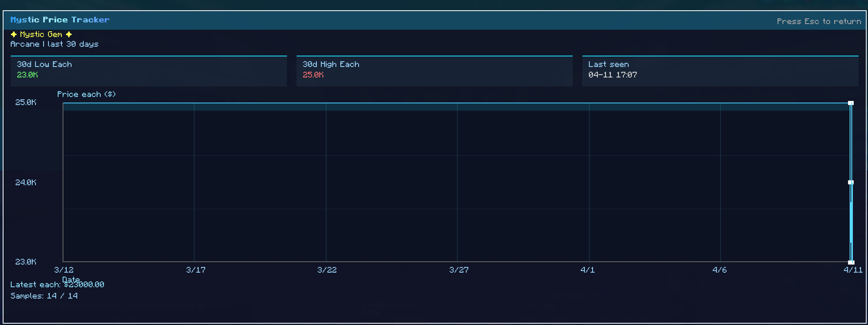Click the 3/27 date label
Viewport: 868px width, 325px height.
point(459,270)
